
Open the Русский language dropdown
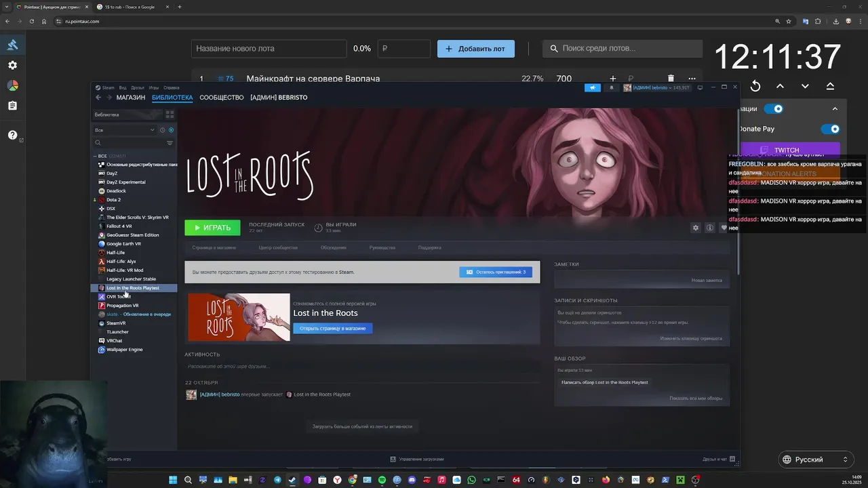pyautogui.click(x=815, y=460)
